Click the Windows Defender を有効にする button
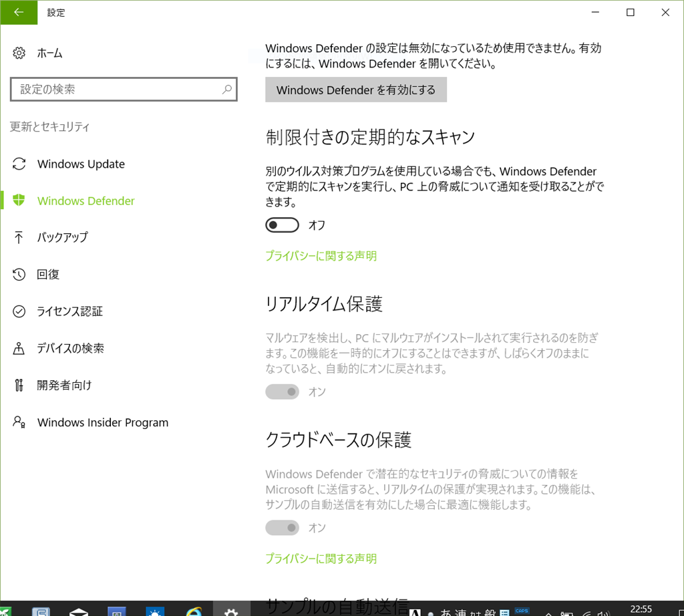Screen dimensions: 684x616 point(356,90)
